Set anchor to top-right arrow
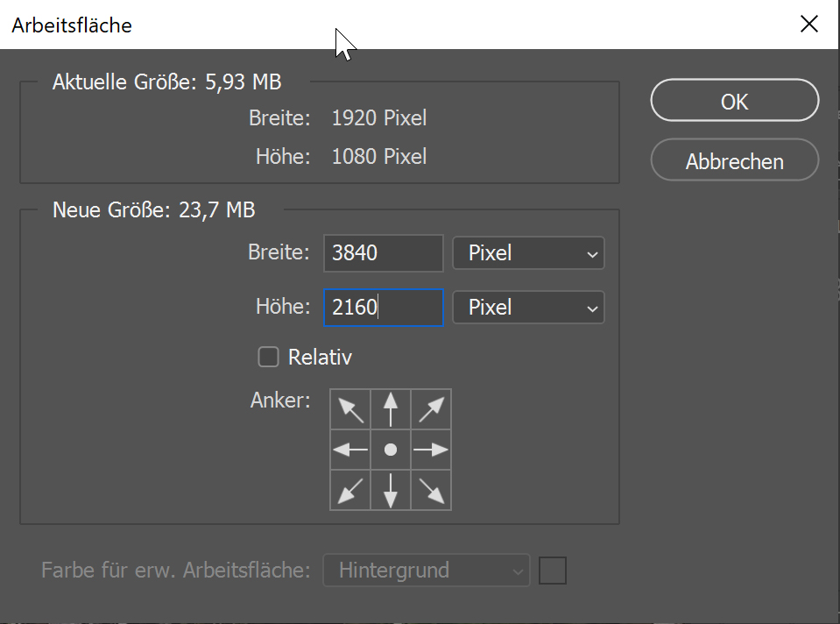 pos(431,409)
